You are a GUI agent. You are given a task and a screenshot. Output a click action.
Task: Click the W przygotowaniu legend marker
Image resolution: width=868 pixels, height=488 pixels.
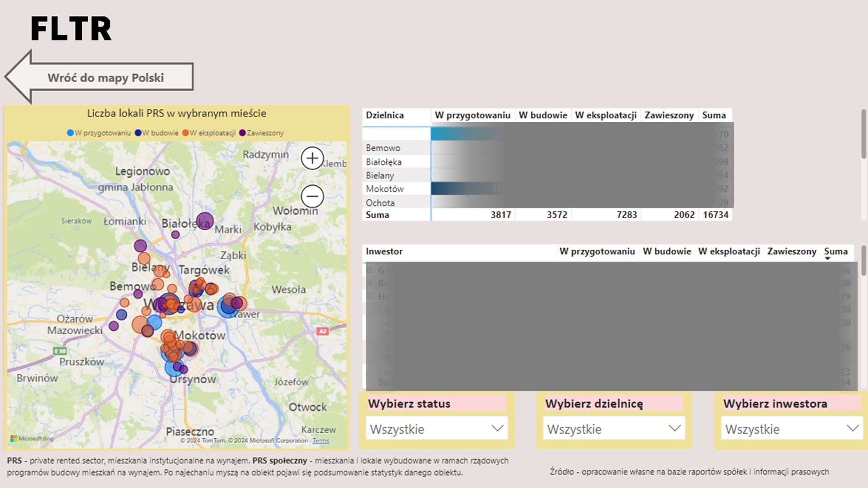[x=70, y=133]
